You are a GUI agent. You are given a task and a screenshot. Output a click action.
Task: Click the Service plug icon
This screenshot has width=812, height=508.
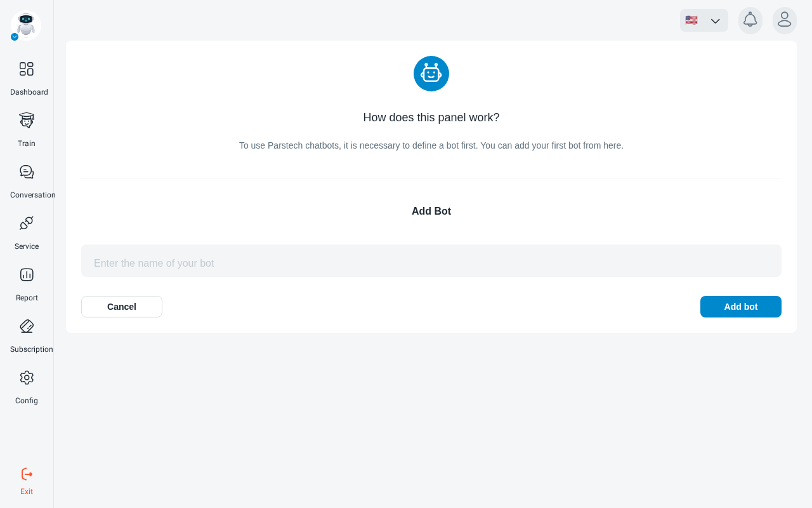pos(26,224)
